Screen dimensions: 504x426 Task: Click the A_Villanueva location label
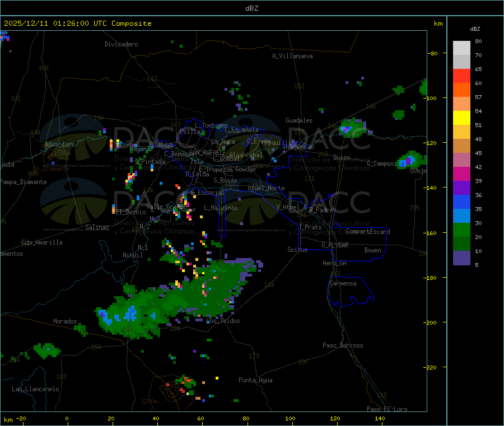click(x=292, y=56)
